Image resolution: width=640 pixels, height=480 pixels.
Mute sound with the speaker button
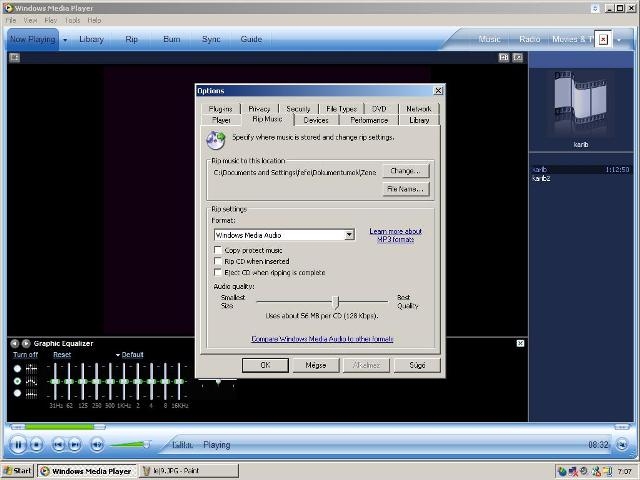[x=97, y=444]
